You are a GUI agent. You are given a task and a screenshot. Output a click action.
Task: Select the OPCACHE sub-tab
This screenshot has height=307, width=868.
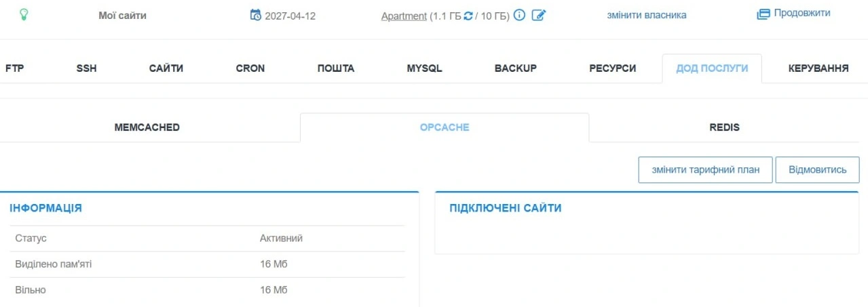[x=445, y=127]
